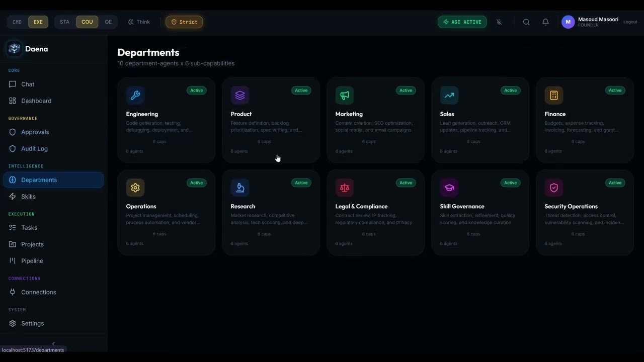
Task: Click the Masoud Masoori user name
Action: [x=598, y=20]
